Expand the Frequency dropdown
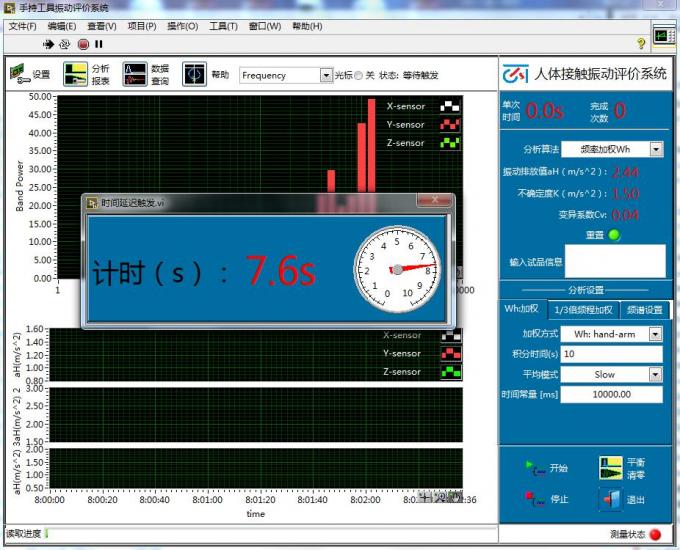This screenshot has width=680, height=550. point(326,75)
